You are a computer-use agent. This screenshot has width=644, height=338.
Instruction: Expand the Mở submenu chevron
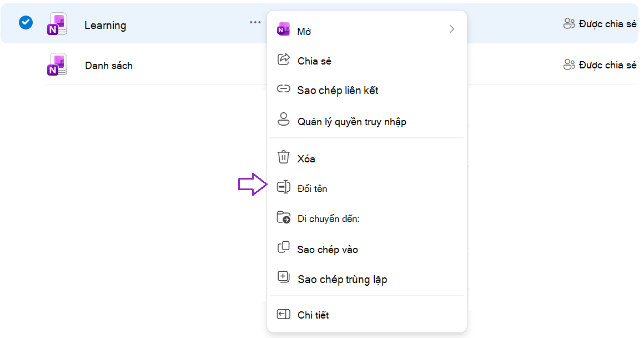(452, 29)
